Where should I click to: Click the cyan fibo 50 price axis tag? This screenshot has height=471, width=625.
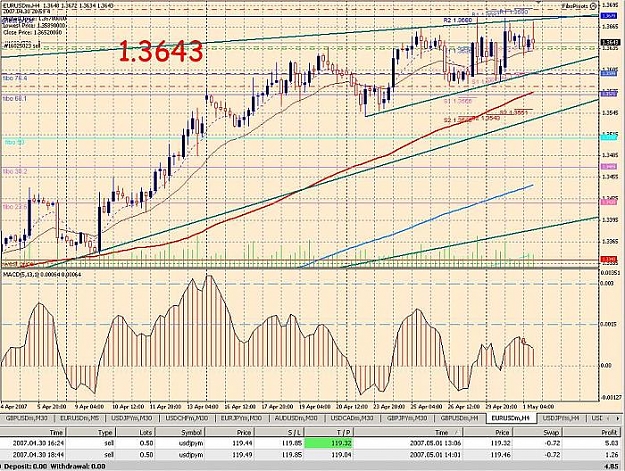(x=609, y=137)
